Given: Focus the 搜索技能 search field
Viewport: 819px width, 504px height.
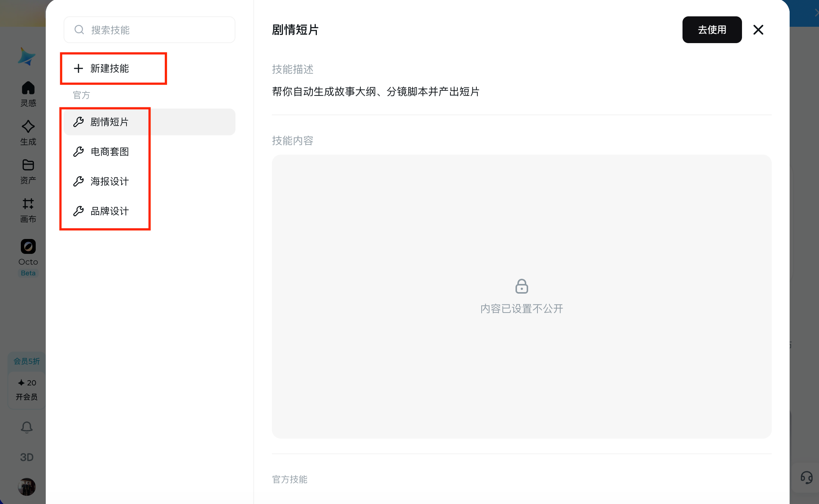Looking at the screenshot, I should pyautogui.click(x=150, y=30).
